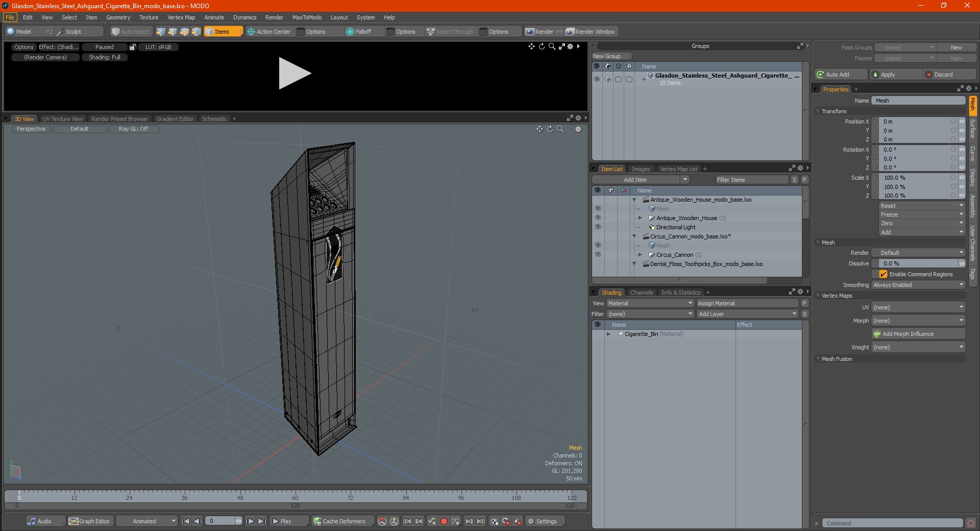Adjust Dissolve percentage slider
Viewport: 980px width, 531px height.
click(918, 263)
